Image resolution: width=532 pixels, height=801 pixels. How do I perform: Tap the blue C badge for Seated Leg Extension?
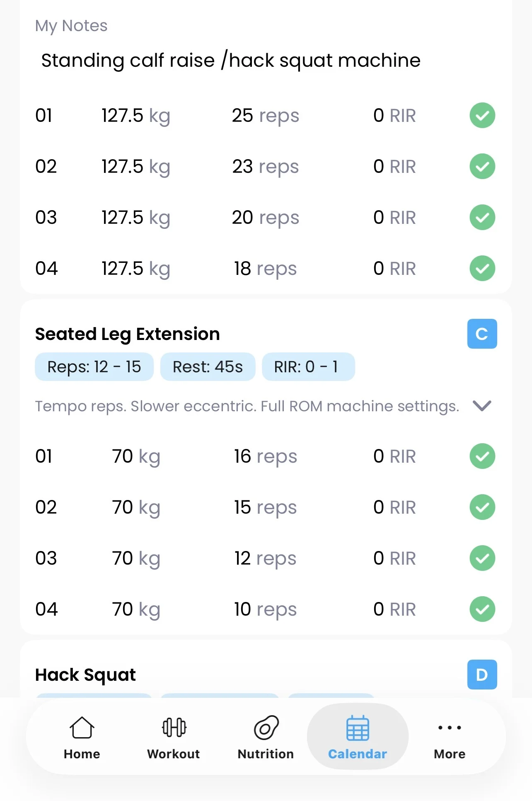(x=482, y=334)
